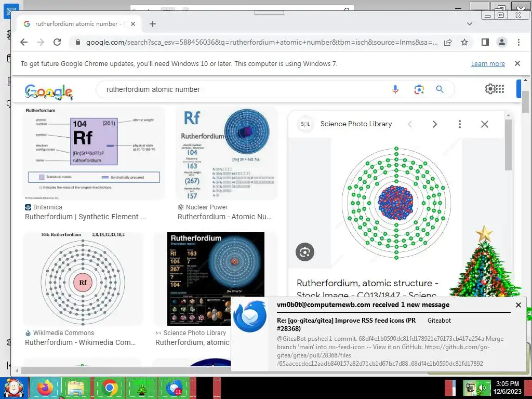Search by image with Google Lens
Image resolution: width=532 pixels, height=399 pixels.
pos(419,89)
